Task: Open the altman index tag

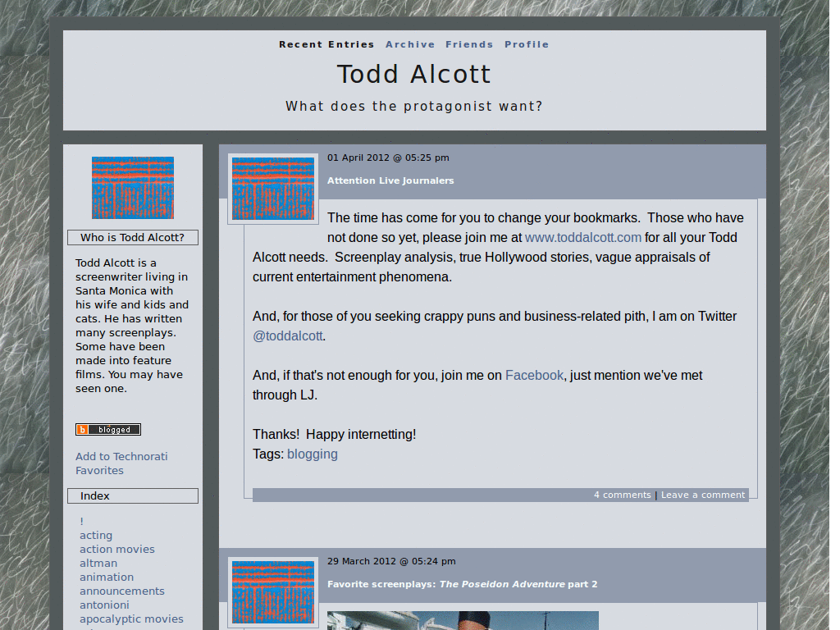Action: tap(98, 563)
